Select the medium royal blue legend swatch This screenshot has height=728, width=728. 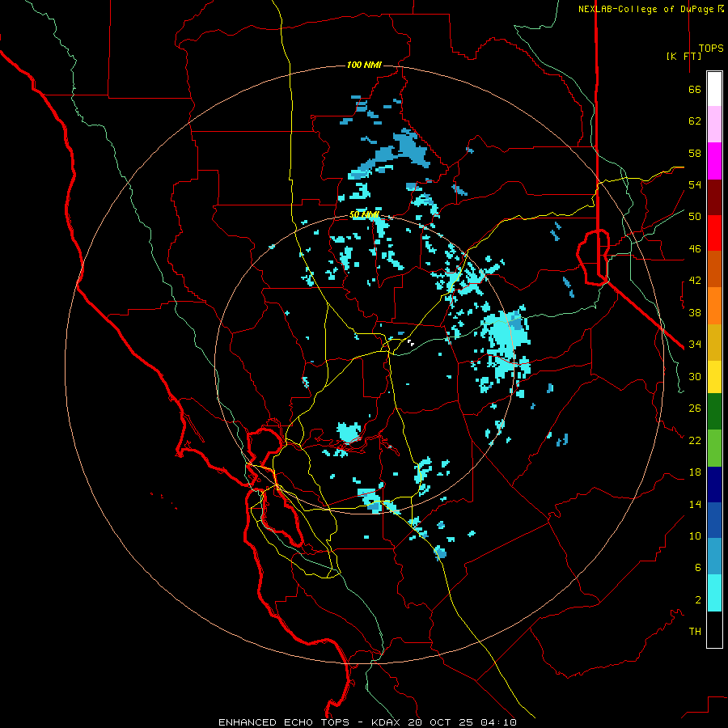714,520
